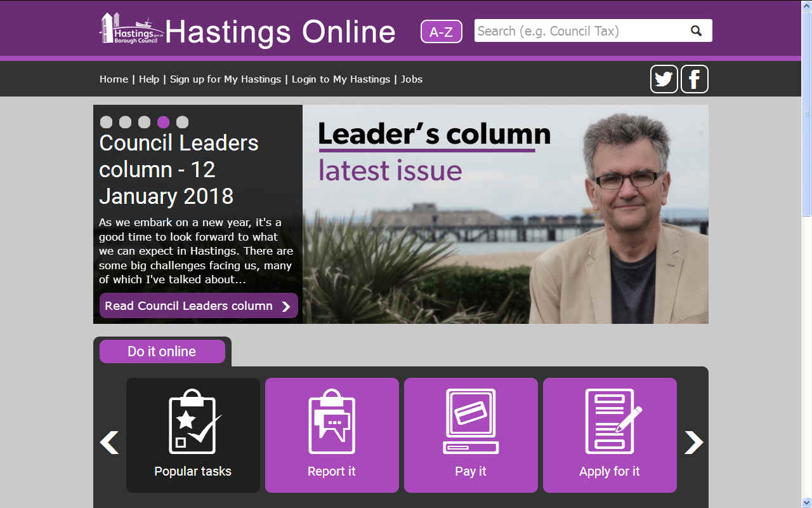Click Login to My Hastings
The image size is (812, 508).
coord(341,79)
